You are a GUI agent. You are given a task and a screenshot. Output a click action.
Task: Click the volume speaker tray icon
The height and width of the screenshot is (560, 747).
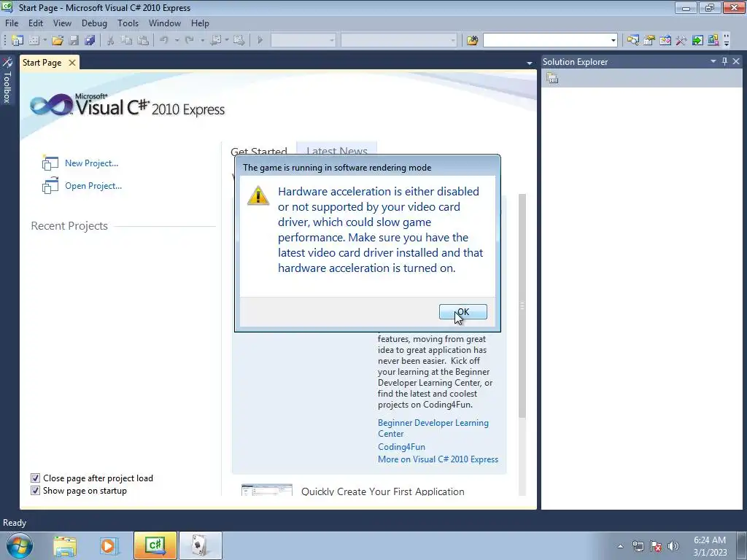[x=673, y=546]
